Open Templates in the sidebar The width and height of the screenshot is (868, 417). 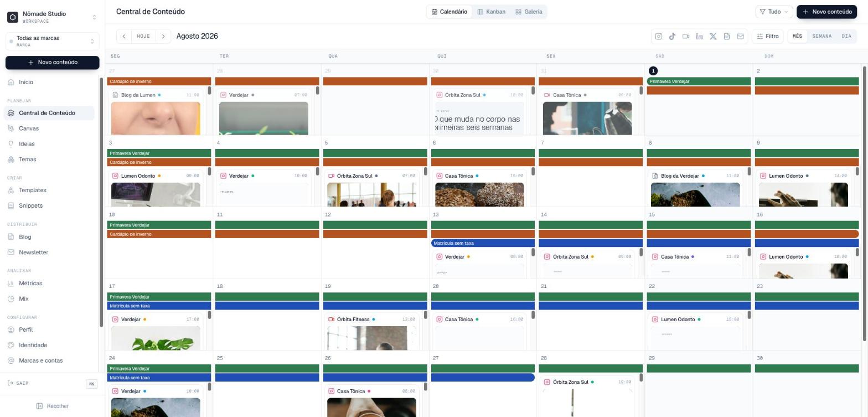click(50, 191)
